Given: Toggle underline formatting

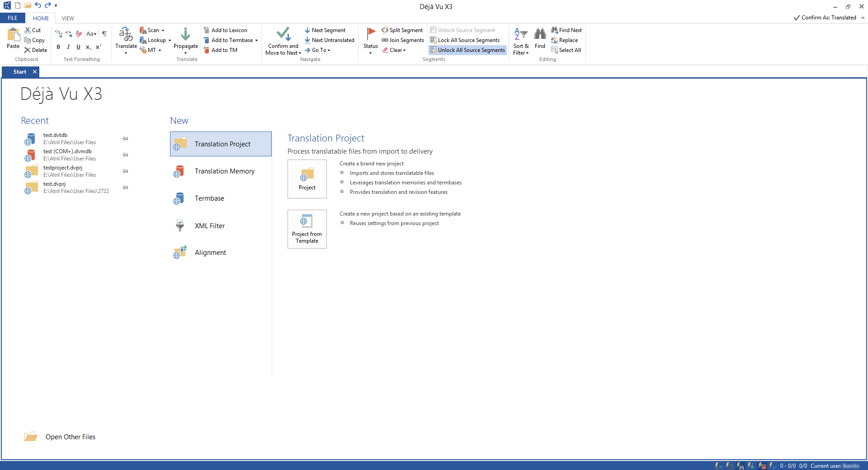Looking at the screenshot, I should [78, 47].
